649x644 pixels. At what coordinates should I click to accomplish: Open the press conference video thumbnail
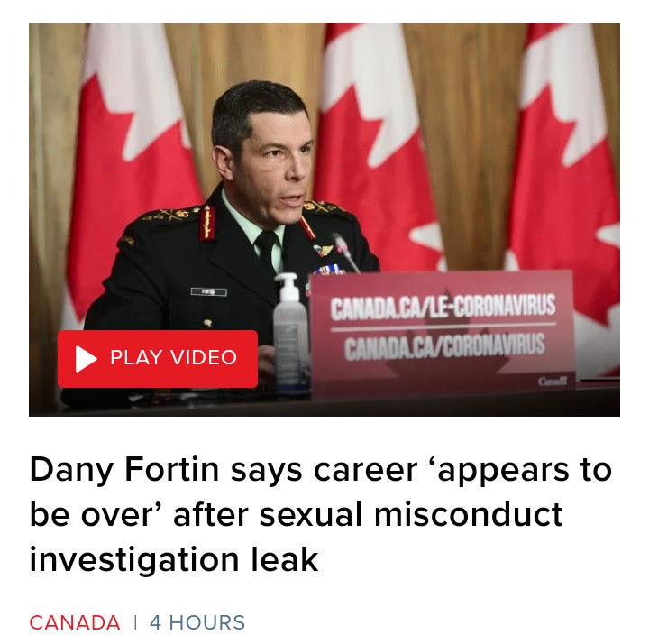coord(324,219)
